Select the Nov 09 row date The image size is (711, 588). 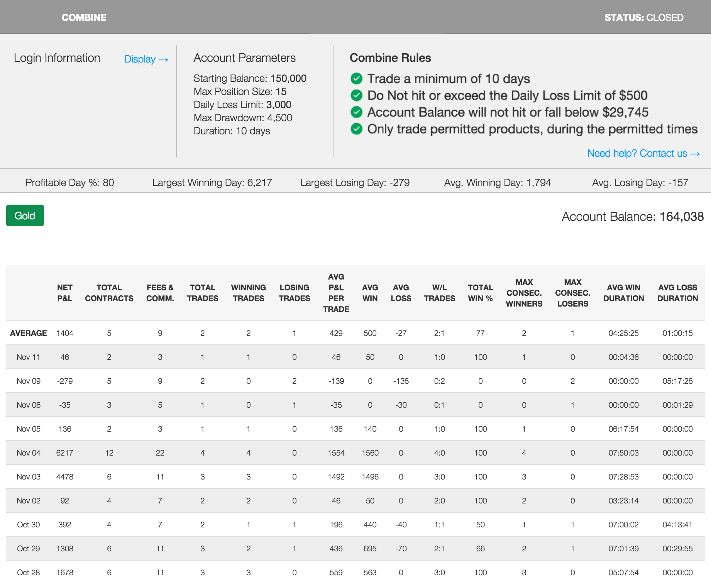pyautogui.click(x=29, y=381)
